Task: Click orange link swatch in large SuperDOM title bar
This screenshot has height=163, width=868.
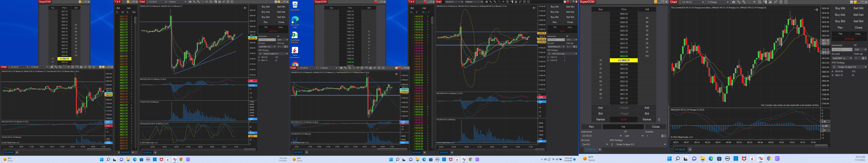Action: pos(656,2)
